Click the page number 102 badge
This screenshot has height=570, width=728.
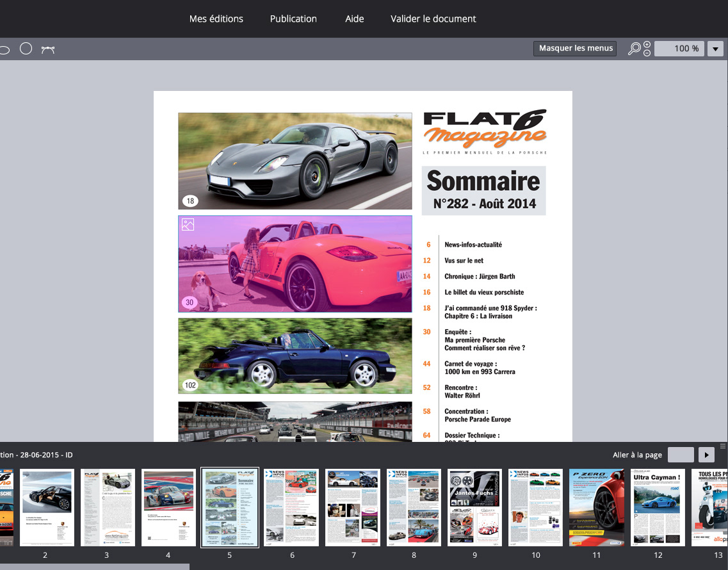pos(190,385)
